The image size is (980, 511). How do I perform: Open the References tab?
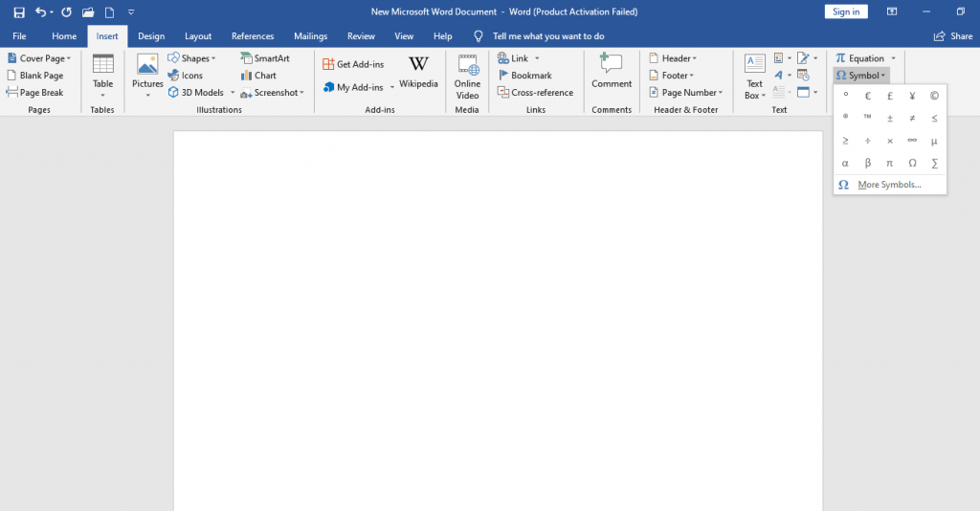click(253, 36)
